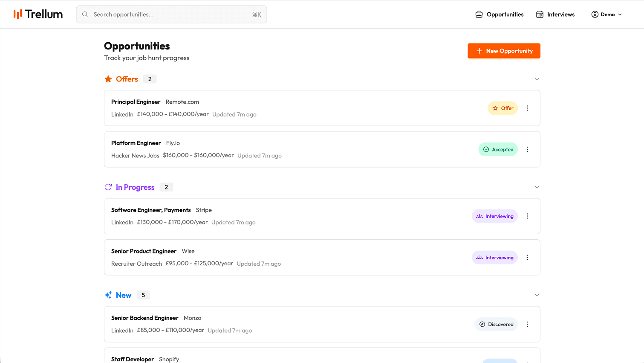Open the Principal Engineer three-dot menu
This screenshot has height=363, width=644.
527,108
